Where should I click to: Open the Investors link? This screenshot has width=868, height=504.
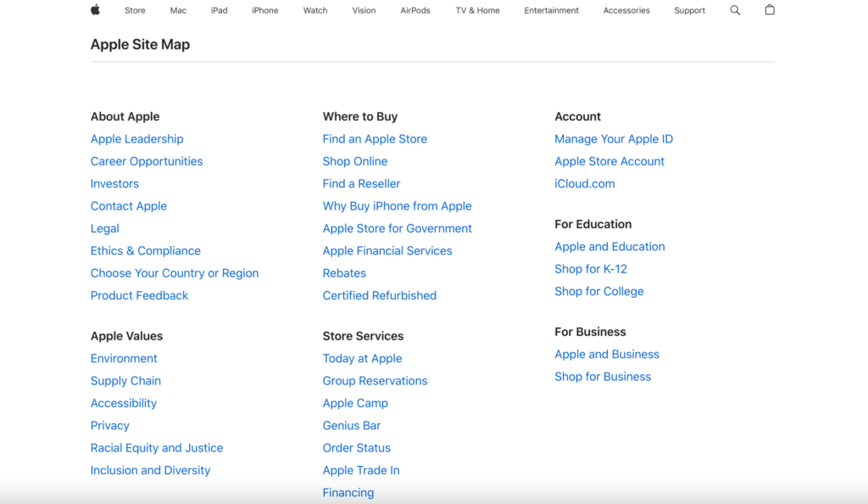[114, 184]
